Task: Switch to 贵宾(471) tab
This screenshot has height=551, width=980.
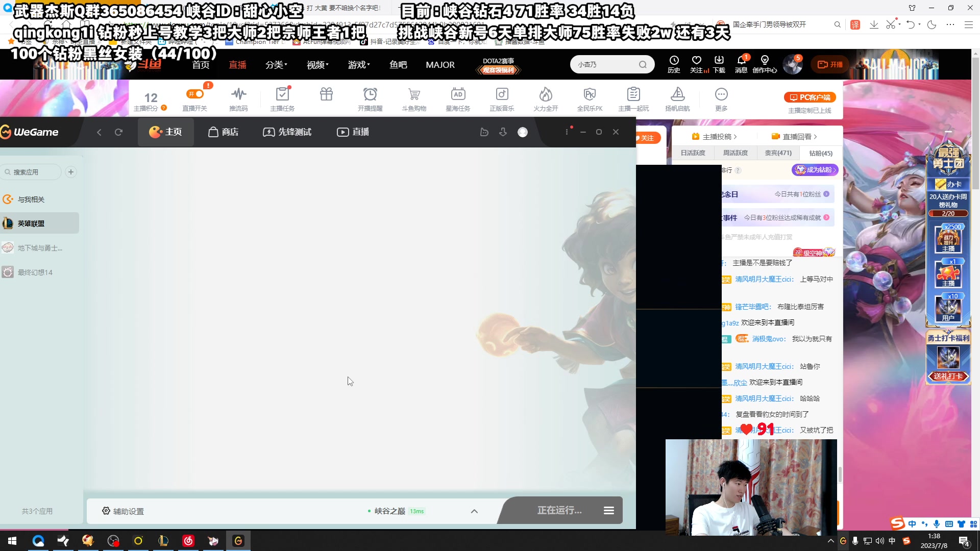Action: [778, 153]
